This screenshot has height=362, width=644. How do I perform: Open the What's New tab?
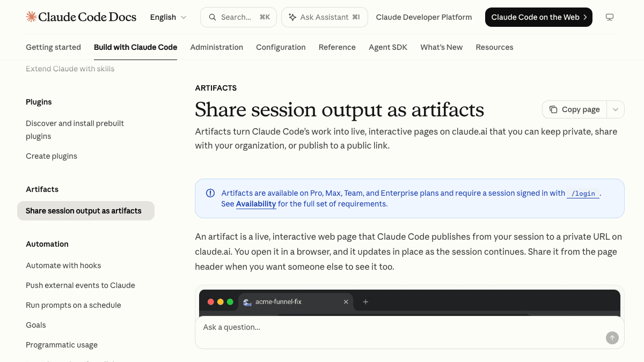click(442, 47)
